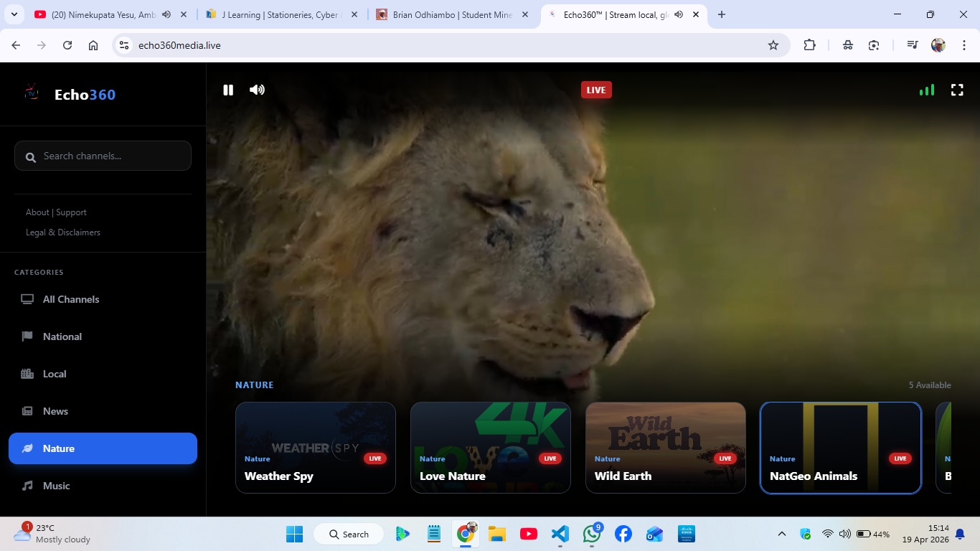980x551 pixels.
Task: Go back in browser history
Action: coord(16,45)
